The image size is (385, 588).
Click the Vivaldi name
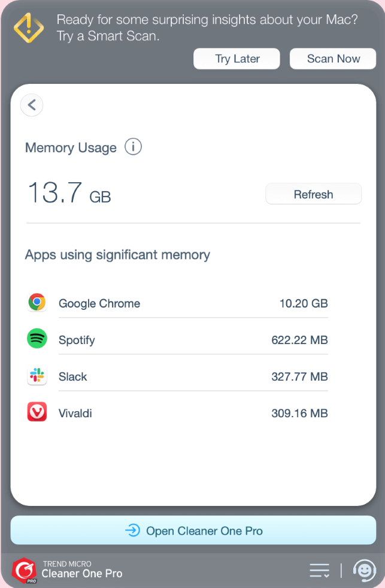pos(75,413)
